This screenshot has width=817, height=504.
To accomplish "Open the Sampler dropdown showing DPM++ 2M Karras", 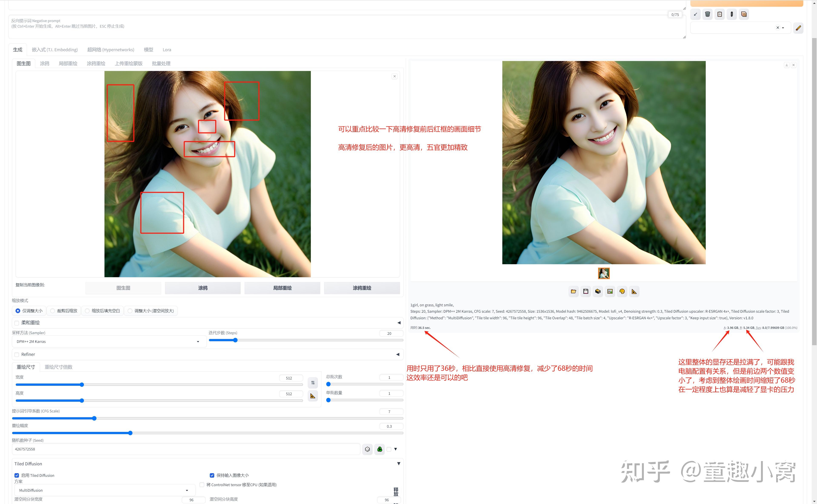I will click(x=109, y=341).
